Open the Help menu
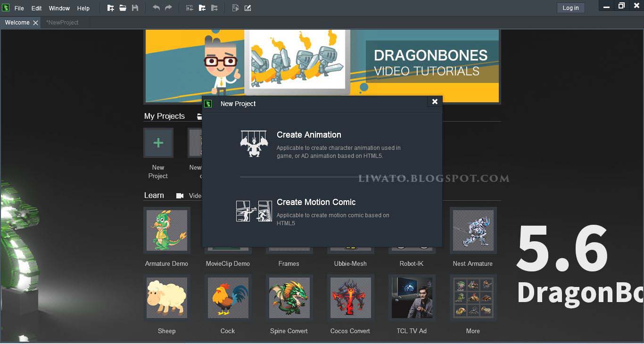The image size is (644, 344). point(83,8)
